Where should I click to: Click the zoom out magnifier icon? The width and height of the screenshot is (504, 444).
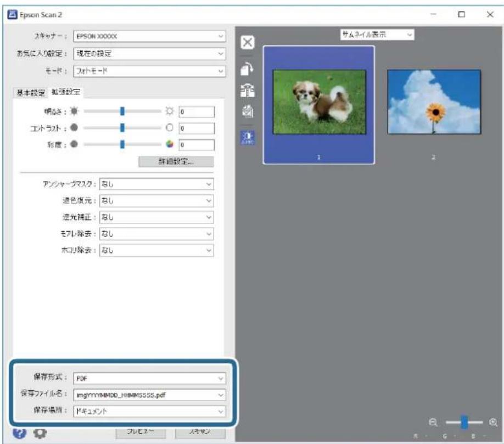433,422
